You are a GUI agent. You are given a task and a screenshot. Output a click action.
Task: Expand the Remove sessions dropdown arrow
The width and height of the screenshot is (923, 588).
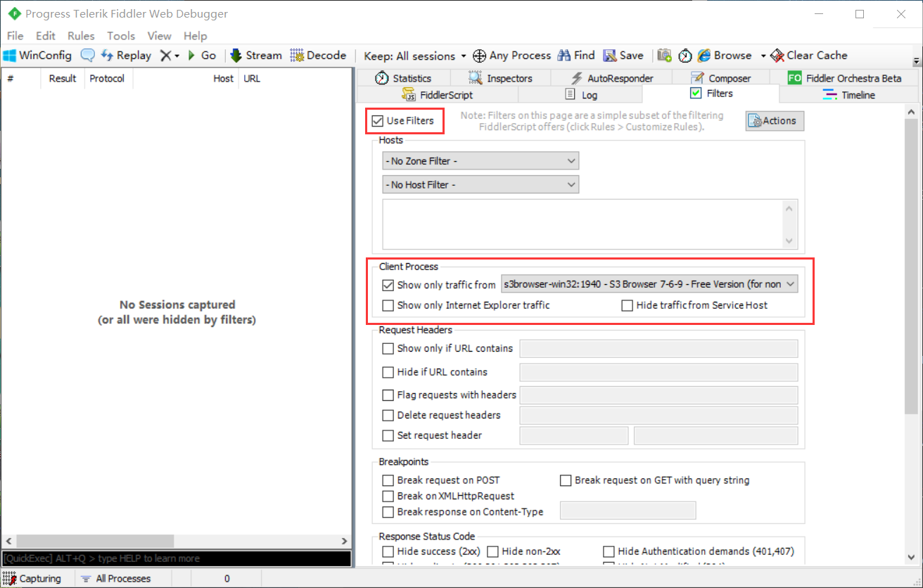click(x=177, y=56)
